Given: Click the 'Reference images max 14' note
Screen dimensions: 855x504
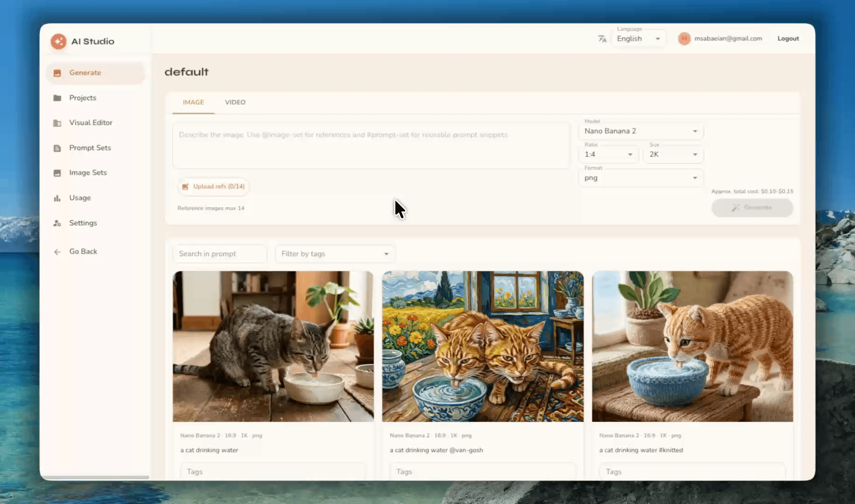Looking at the screenshot, I should (x=211, y=208).
